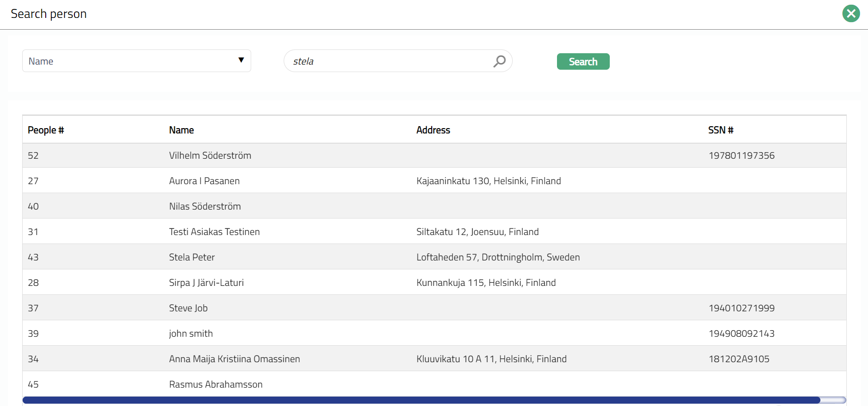868x406 pixels.
Task: Select the Aurora I Pasanen row
Action: point(205,181)
